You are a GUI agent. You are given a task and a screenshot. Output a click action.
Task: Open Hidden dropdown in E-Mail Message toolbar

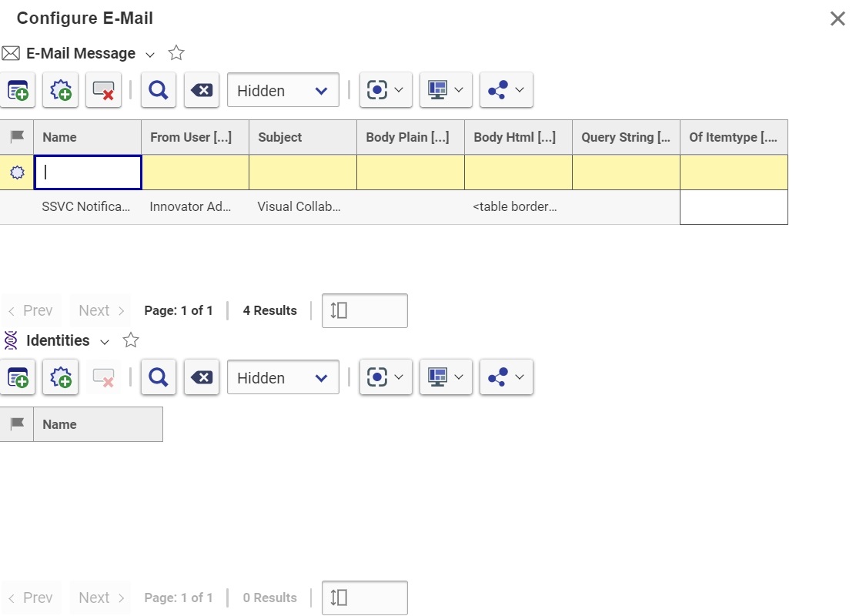coord(283,90)
